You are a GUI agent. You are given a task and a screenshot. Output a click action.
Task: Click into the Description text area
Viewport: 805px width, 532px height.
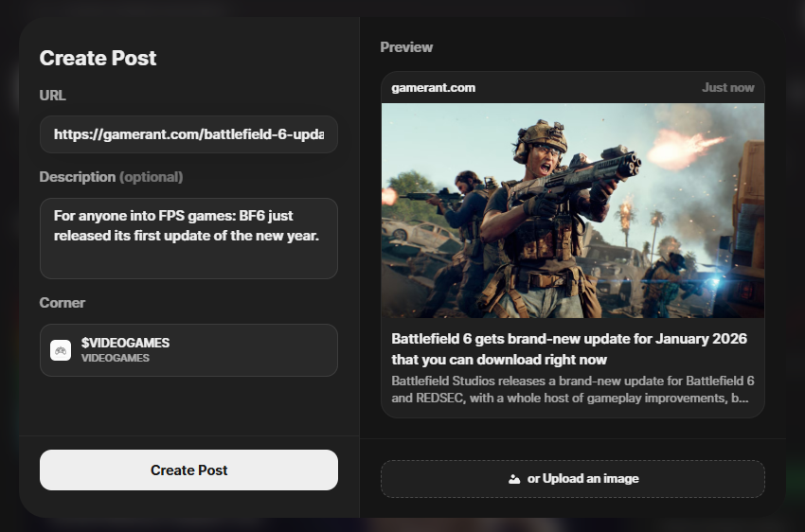tap(188, 239)
